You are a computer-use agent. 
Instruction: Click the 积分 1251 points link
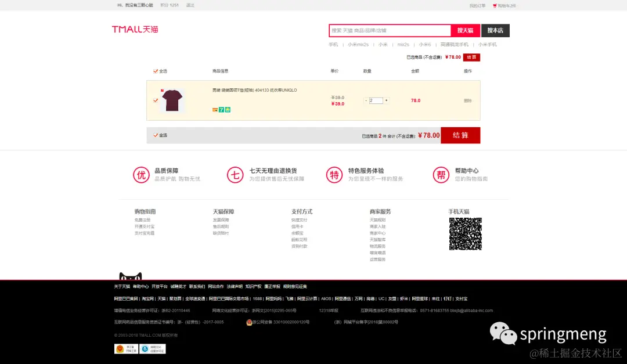170,5
